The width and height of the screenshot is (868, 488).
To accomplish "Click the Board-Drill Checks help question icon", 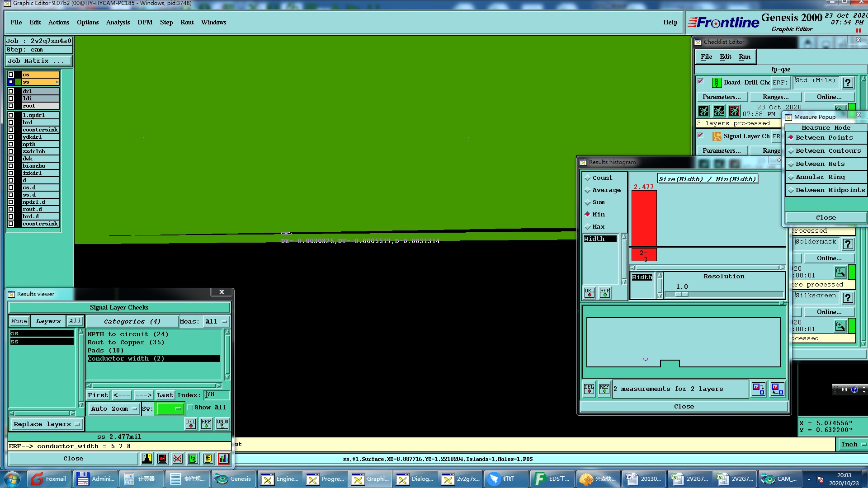I will click(848, 83).
